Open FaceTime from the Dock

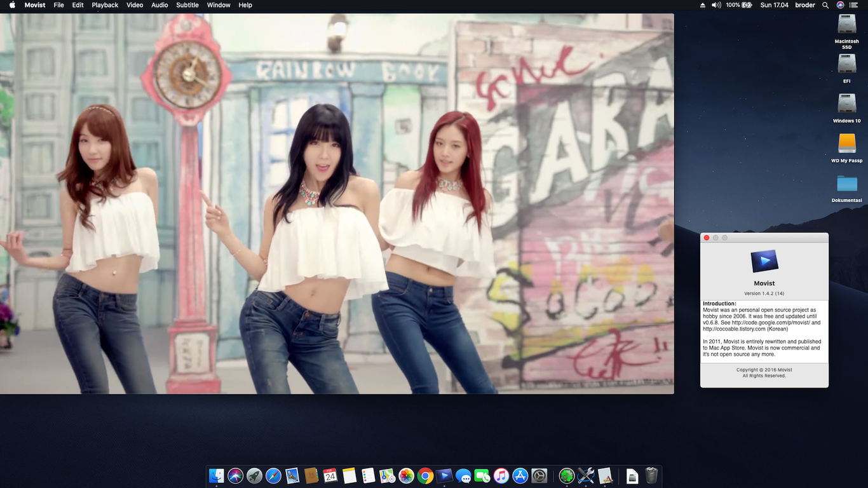482,475
